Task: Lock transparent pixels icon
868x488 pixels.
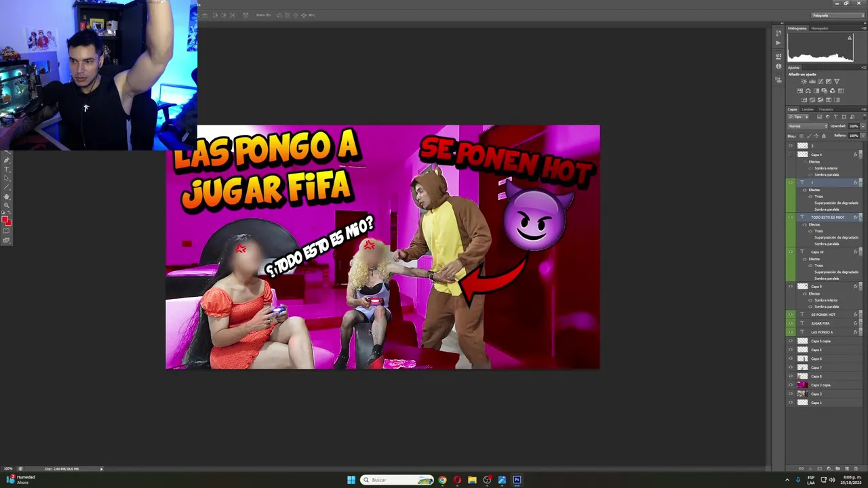Action: pyautogui.click(x=802, y=136)
